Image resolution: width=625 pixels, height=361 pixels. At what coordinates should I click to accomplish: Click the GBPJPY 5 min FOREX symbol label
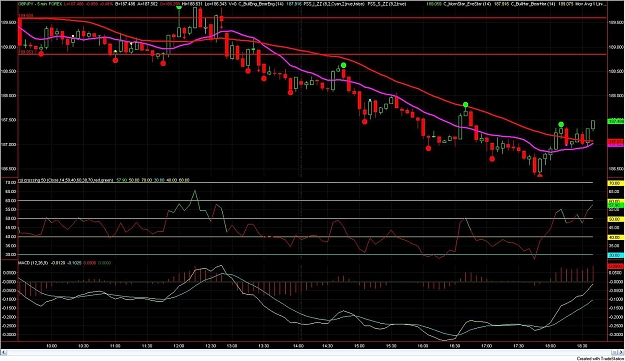tap(39, 4)
